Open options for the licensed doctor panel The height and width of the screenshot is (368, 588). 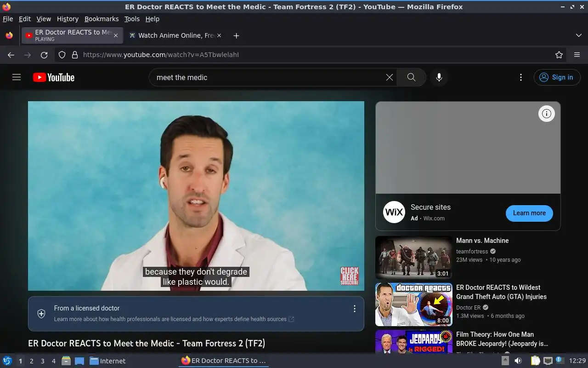coord(354,309)
